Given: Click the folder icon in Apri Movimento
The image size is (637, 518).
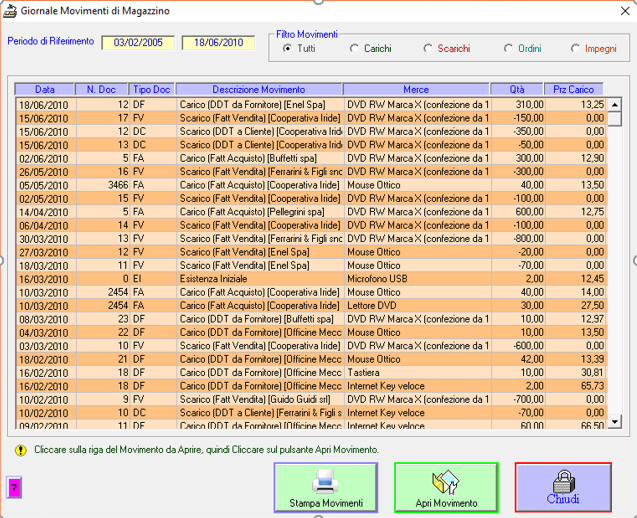Looking at the screenshot, I should tap(446, 482).
